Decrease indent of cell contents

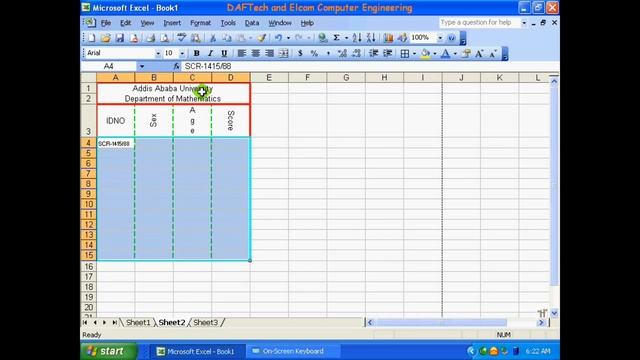[373, 53]
